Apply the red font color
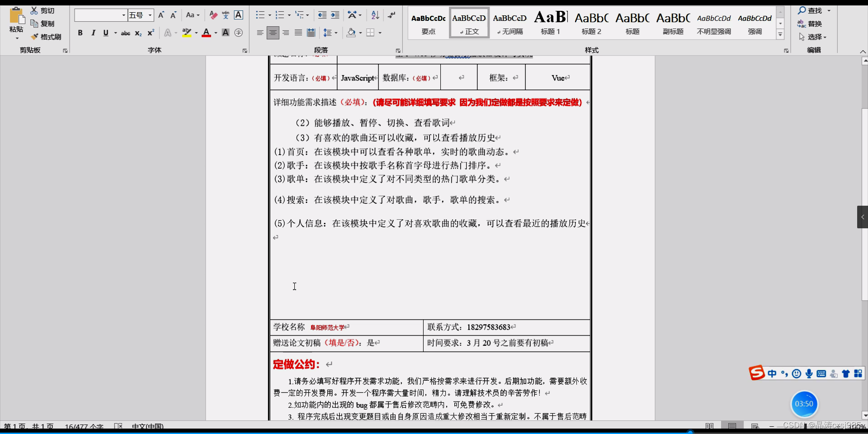 tap(206, 33)
